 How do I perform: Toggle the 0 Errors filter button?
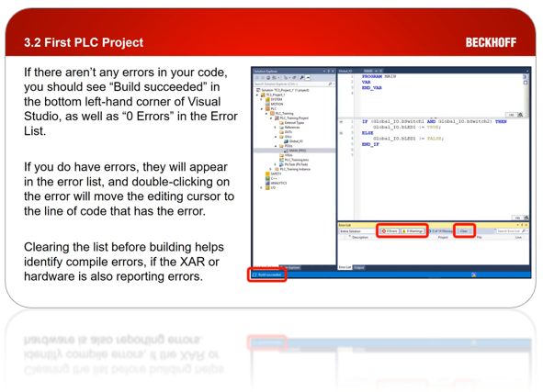pos(390,231)
